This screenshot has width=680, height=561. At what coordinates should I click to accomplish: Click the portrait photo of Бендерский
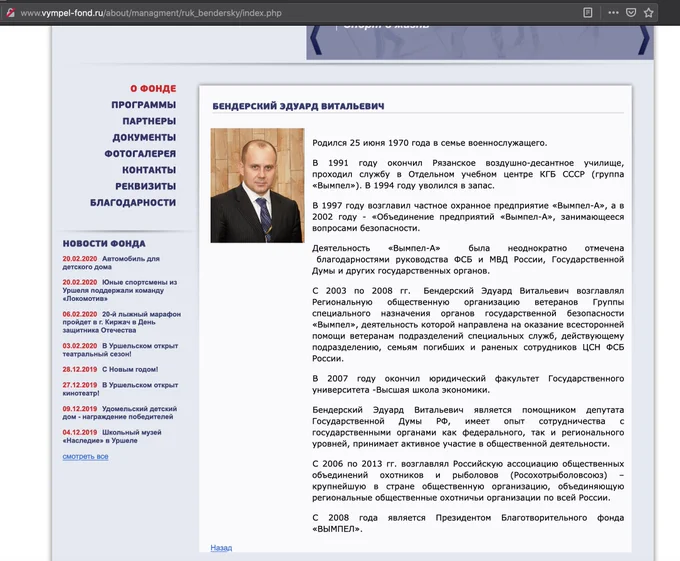(x=258, y=186)
